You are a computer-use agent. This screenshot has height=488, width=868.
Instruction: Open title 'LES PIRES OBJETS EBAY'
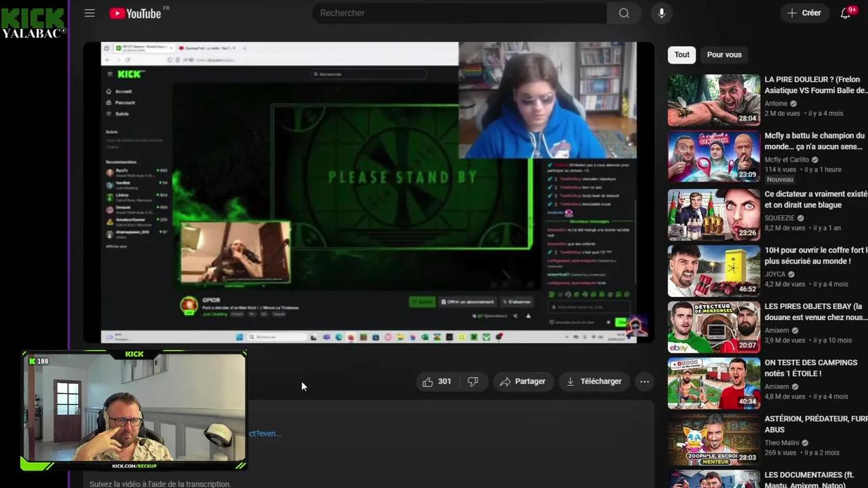[816, 312]
